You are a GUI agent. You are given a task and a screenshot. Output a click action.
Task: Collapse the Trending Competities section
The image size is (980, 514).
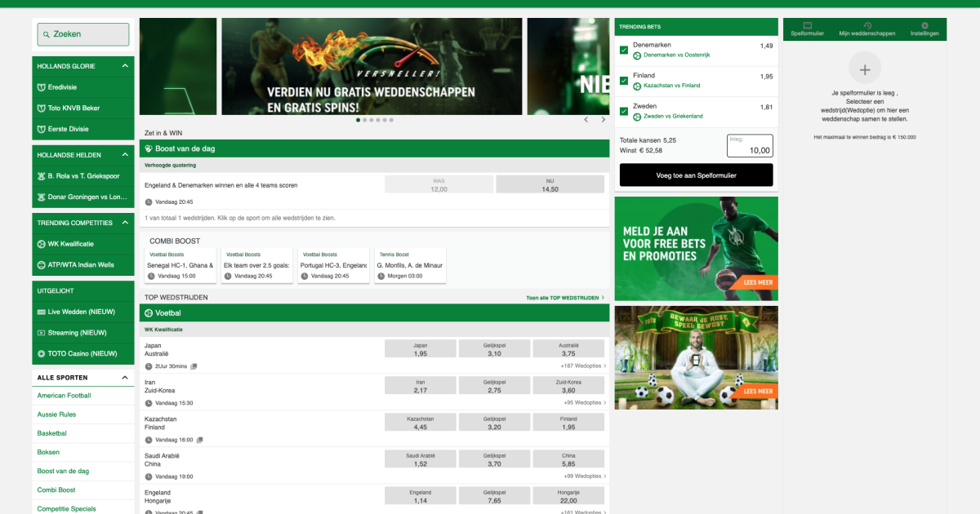pyautogui.click(x=125, y=223)
